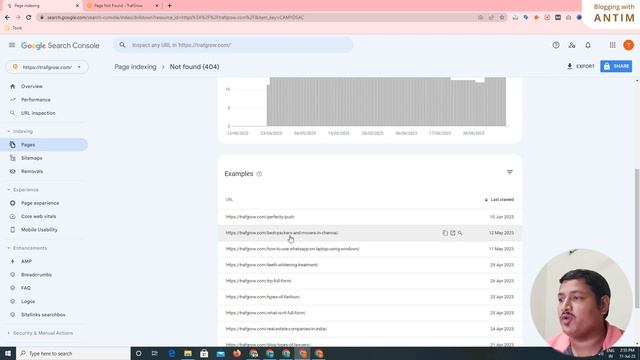Collapse the Enhancements section
Screen dimensions: 640x360
coord(27,248)
